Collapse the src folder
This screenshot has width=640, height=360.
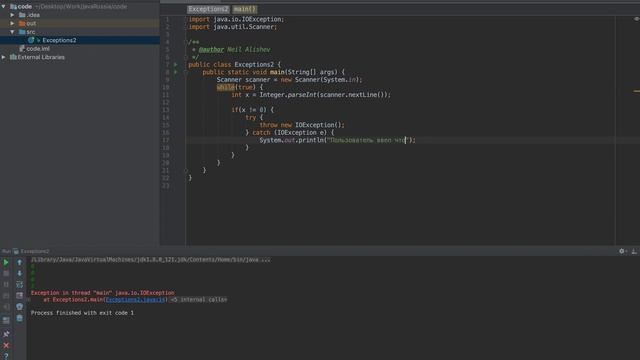point(13,32)
